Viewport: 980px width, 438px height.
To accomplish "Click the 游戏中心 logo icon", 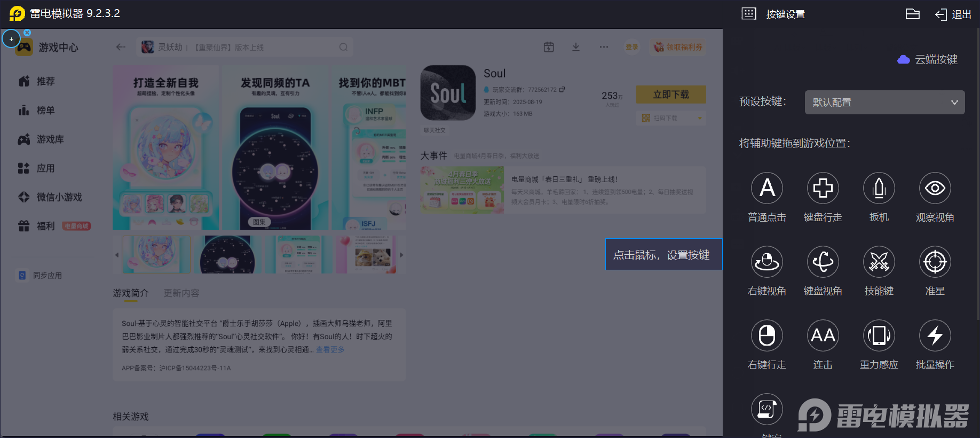I will pos(23,48).
